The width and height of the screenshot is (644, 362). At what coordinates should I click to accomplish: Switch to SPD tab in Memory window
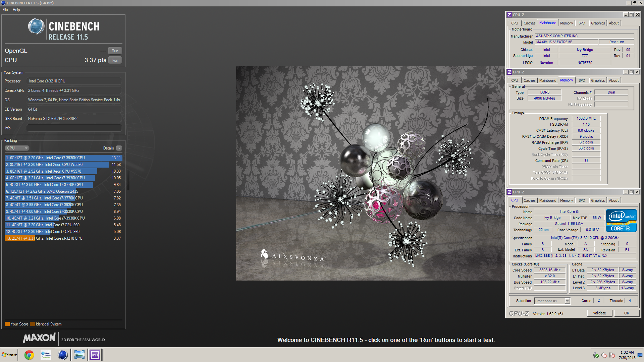coord(582,80)
